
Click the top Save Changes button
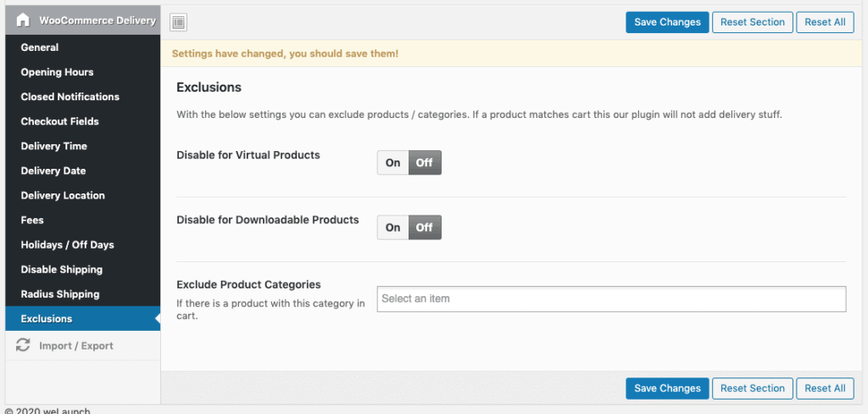(x=667, y=22)
